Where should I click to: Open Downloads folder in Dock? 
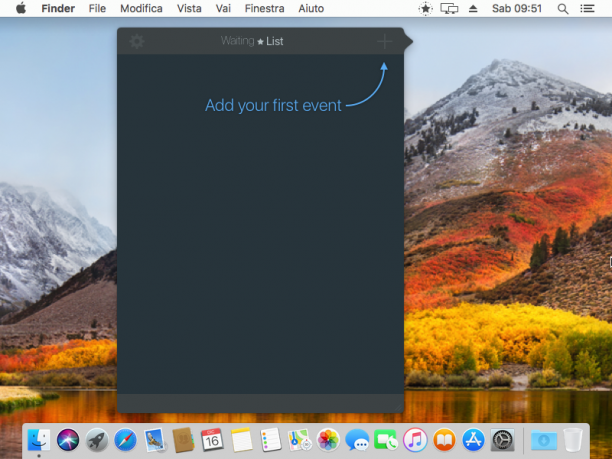coord(544,440)
